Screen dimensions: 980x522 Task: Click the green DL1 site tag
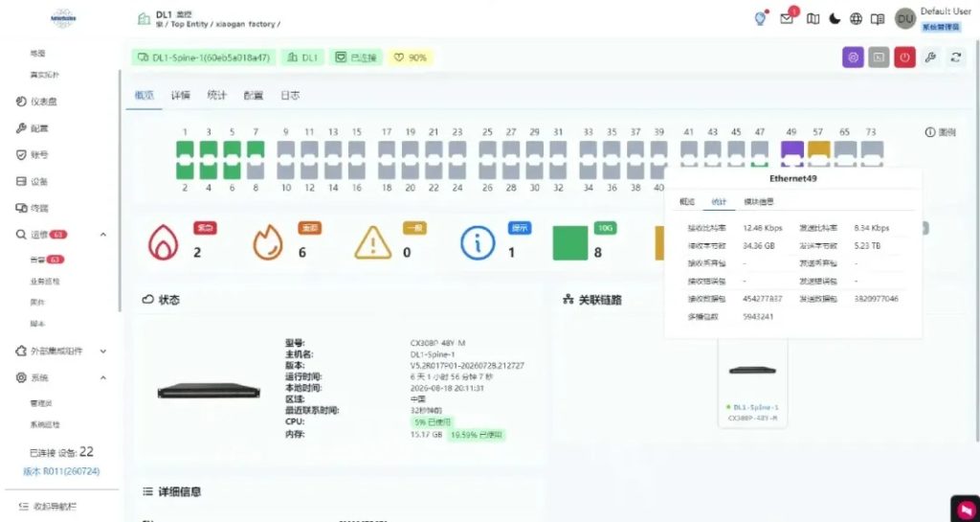tap(302, 57)
